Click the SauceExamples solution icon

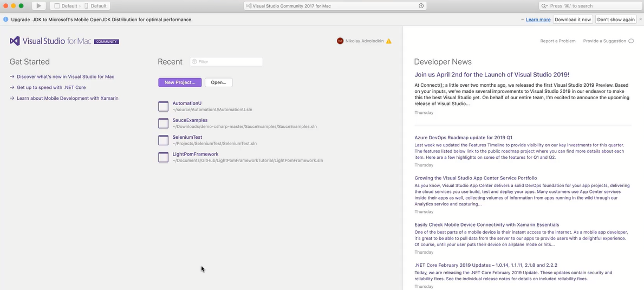[x=164, y=123]
